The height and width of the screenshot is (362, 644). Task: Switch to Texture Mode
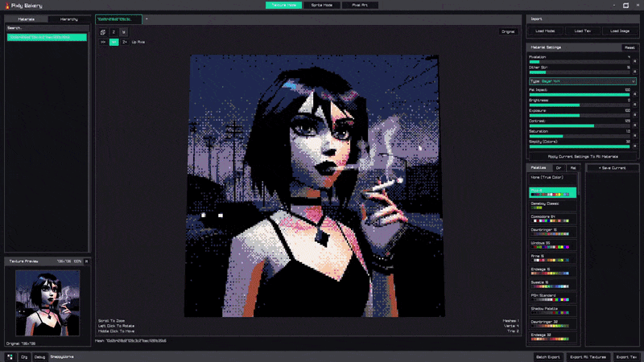(284, 5)
